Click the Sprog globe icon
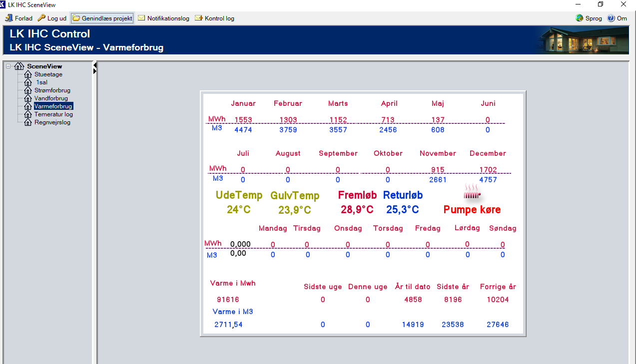This screenshot has width=636, height=364. coord(580,18)
